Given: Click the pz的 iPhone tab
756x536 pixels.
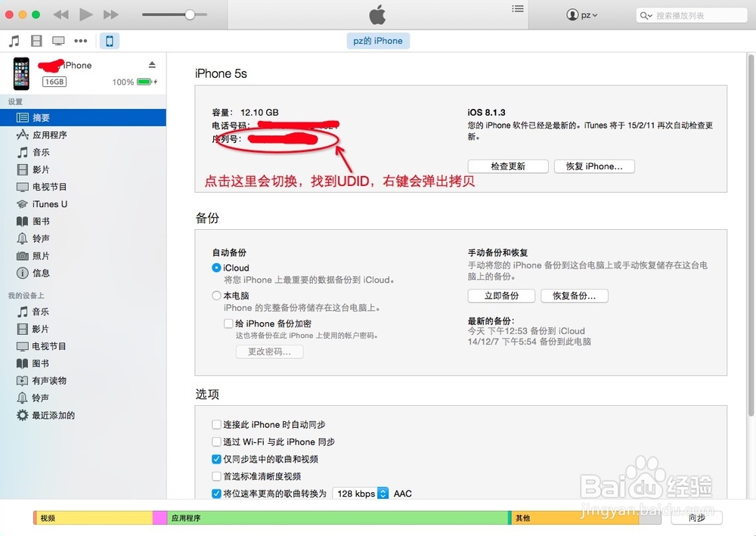Looking at the screenshot, I should [x=378, y=41].
